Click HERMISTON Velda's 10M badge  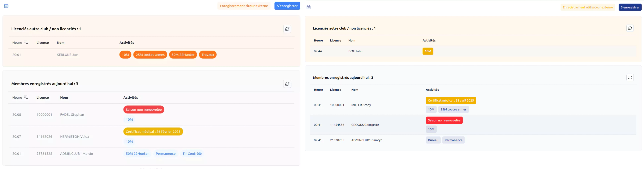point(129,141)
